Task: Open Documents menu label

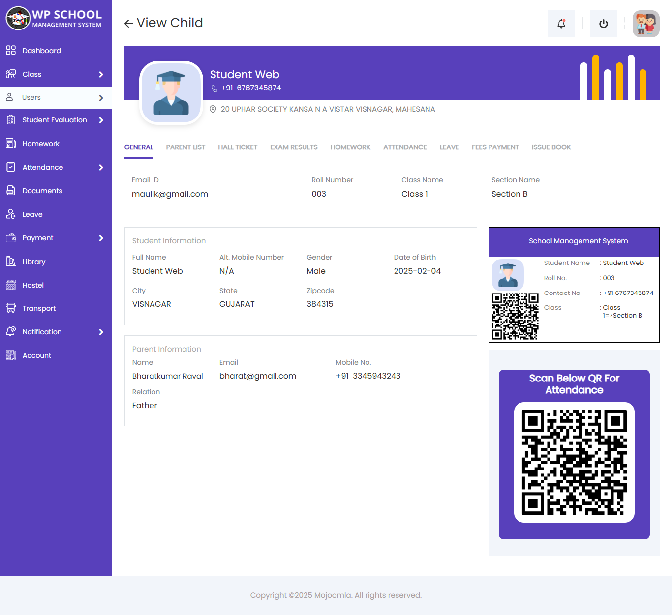Action: pyautogui.click(x=42, y=191)
